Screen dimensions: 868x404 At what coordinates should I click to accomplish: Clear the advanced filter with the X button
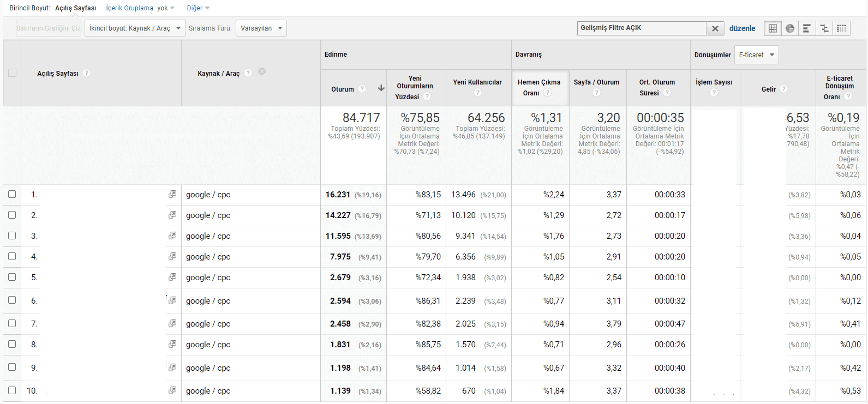tap(715, 28)
